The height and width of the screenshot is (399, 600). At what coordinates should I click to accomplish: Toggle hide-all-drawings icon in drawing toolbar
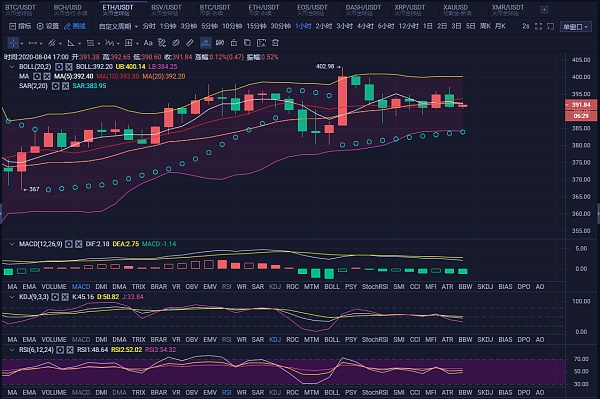(220, 43)
